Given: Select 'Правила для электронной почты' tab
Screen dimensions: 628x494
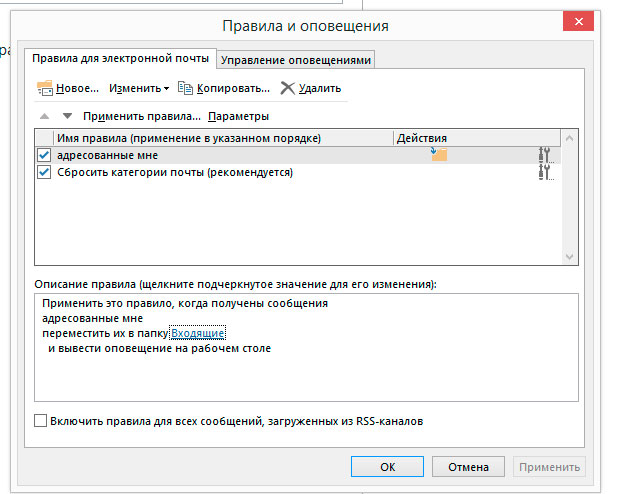Looking at the screenshot, I should click(x=121, y=59).
